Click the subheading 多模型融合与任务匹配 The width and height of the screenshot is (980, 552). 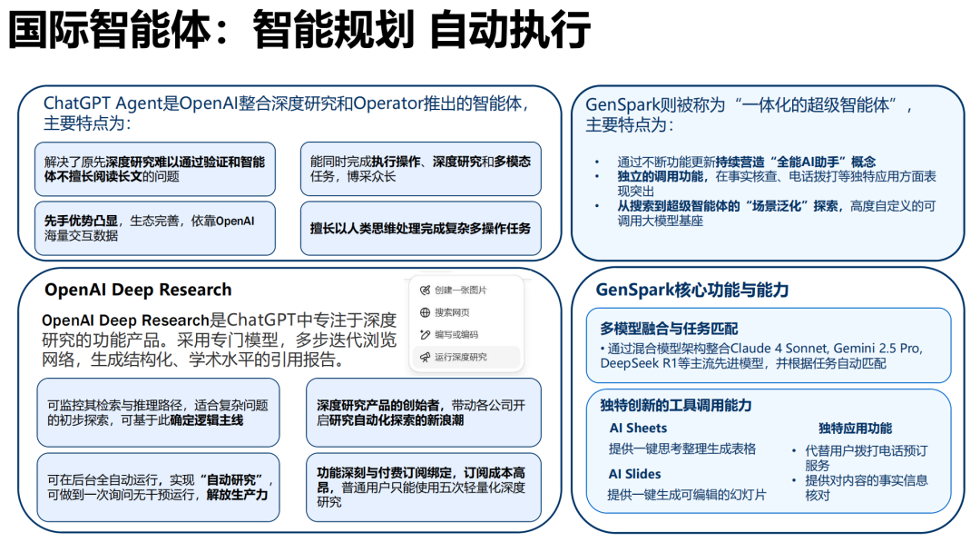(x=669, y=329)
